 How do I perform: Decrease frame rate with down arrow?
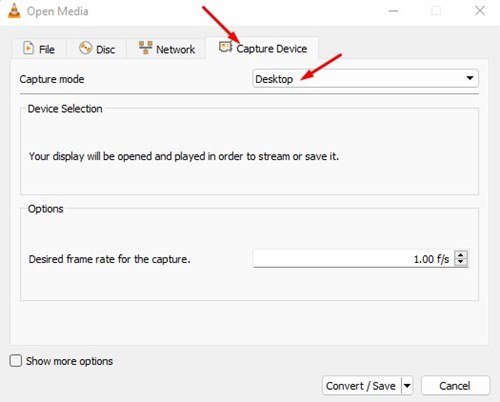461,262
